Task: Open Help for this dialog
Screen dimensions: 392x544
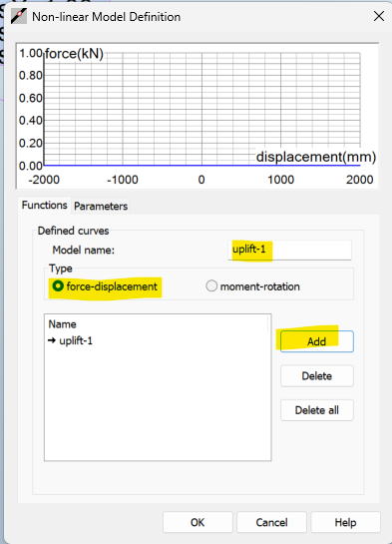Action: click(x=345, y=522)
